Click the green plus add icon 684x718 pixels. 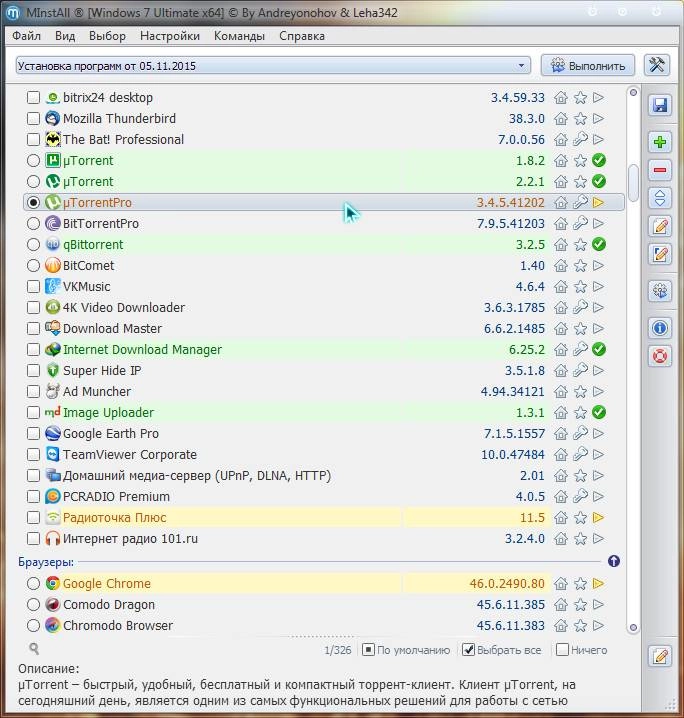pos(660,142)
